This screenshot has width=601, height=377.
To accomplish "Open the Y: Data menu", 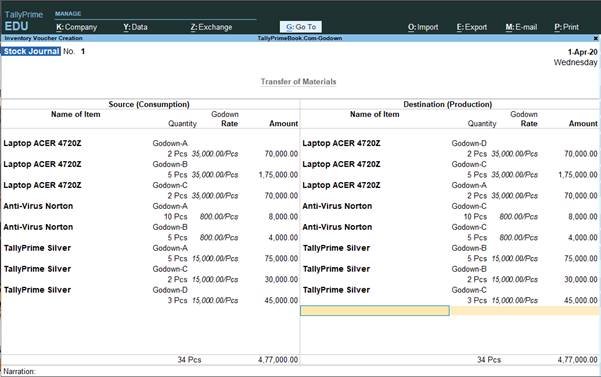I will (x=135, y=27).
